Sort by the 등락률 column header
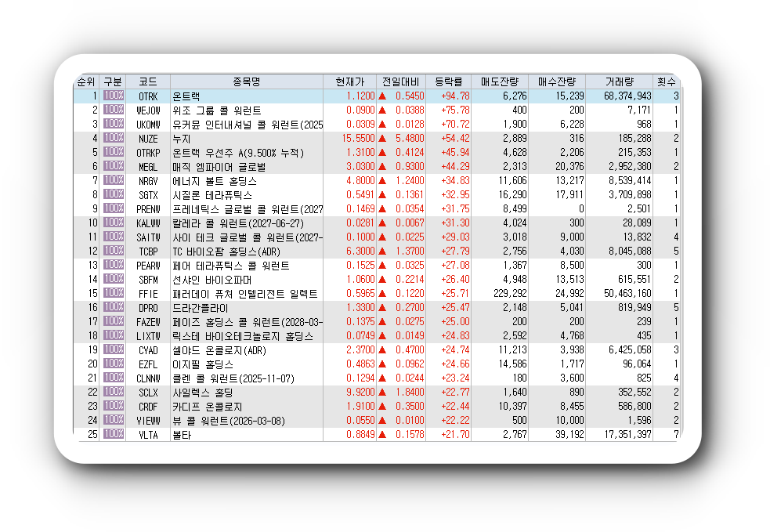770x532 pixels. (448, 81)
